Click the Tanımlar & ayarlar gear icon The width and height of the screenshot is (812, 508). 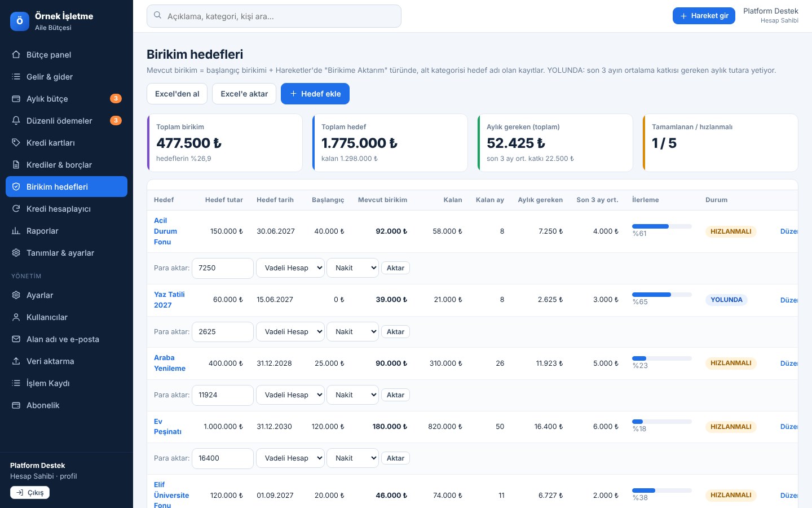(16, 253)
